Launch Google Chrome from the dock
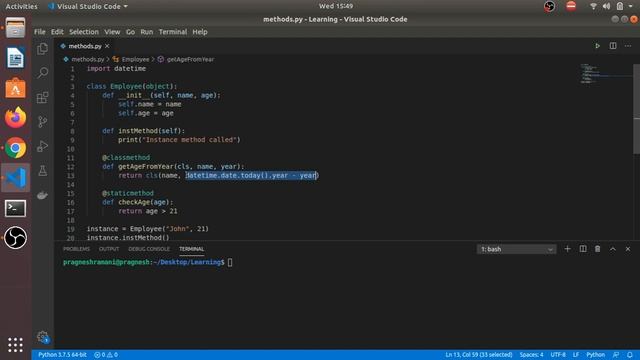Image resolution: width=640 pixels, height=360 pixels. point(16,148)
